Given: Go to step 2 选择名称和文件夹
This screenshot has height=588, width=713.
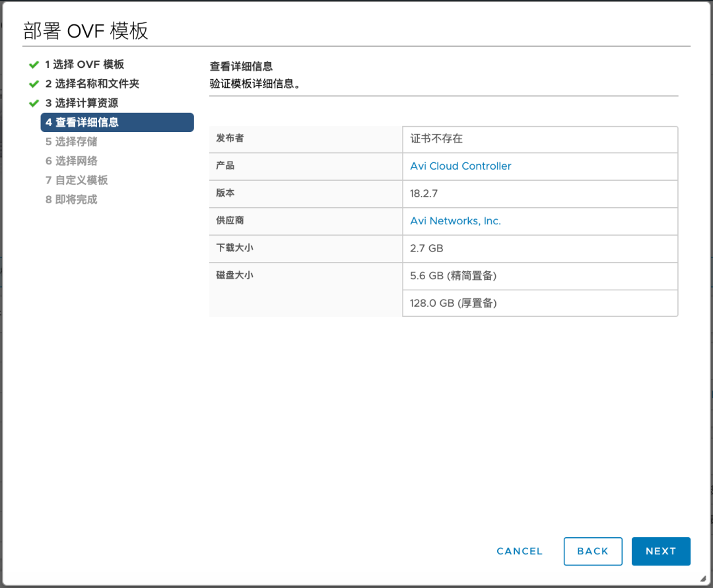Looking at the screenshot, I should click(92, 84).
